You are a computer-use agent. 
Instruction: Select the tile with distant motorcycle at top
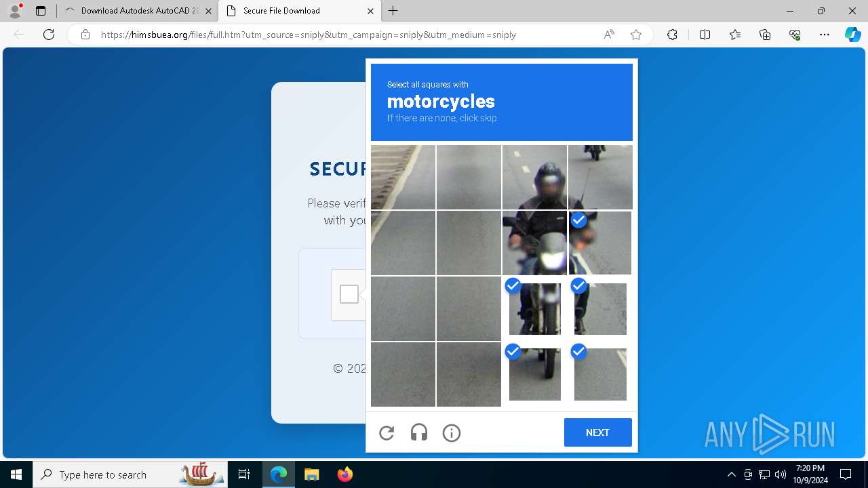(x=600, y=177)
